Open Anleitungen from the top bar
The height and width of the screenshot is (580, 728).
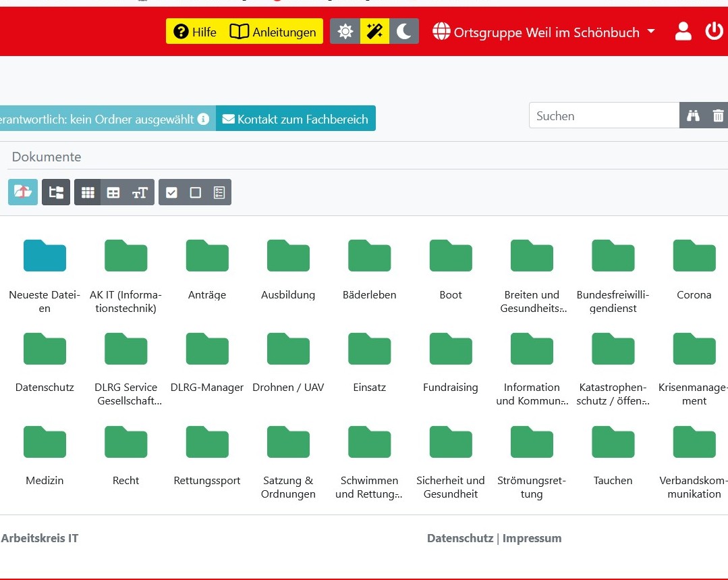(273, 32)
